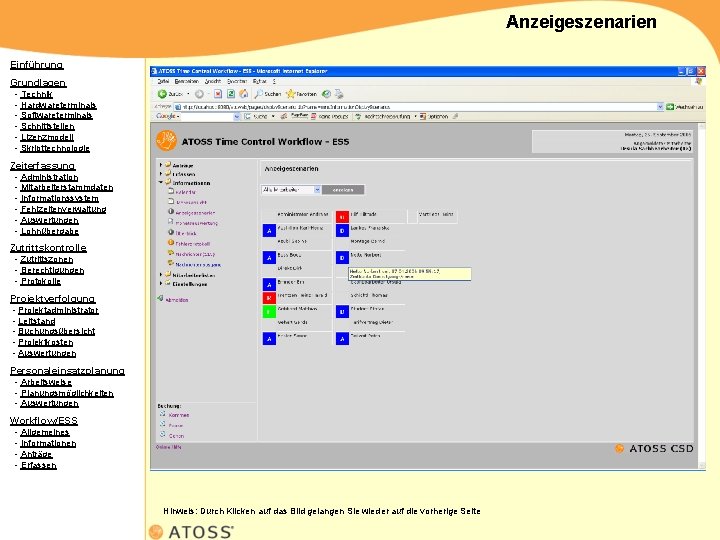
Task: Click the Kalender page icon in tree
Action: (171, 191)
